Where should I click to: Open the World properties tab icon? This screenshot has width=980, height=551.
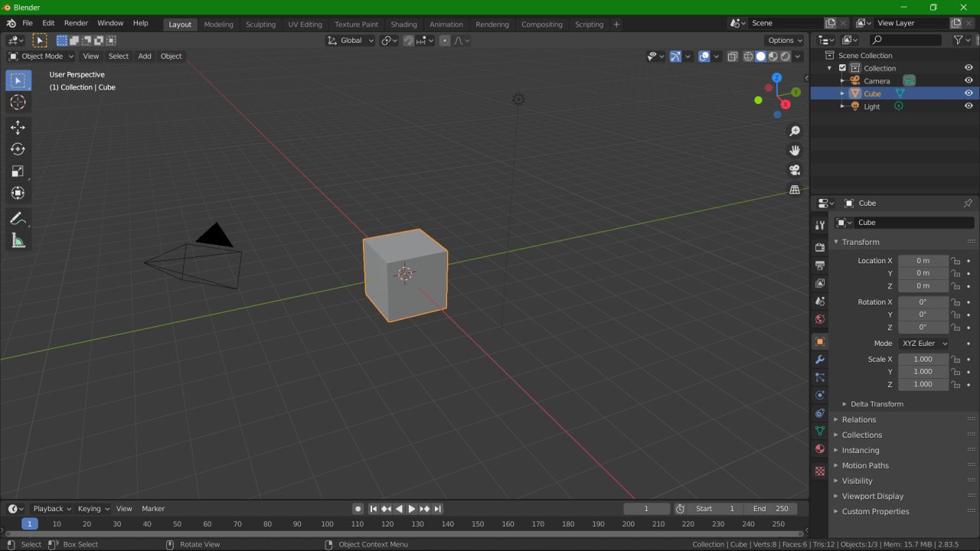pyautogui.click(x=820, y=319)
